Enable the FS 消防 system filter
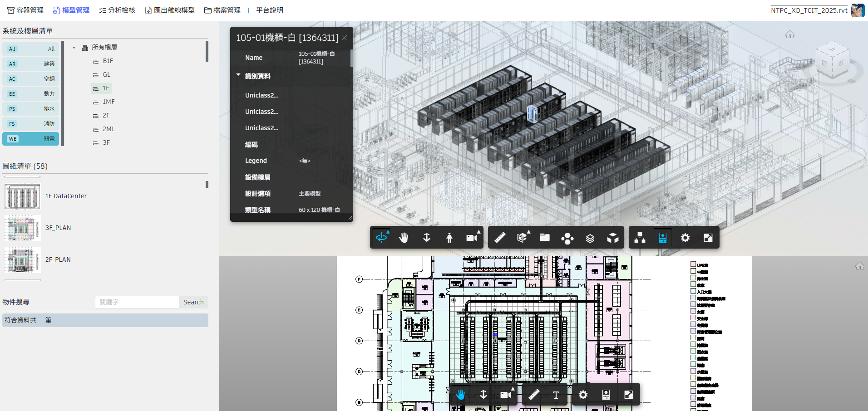This screenshot has height=411, width=868. click(30, 123)
